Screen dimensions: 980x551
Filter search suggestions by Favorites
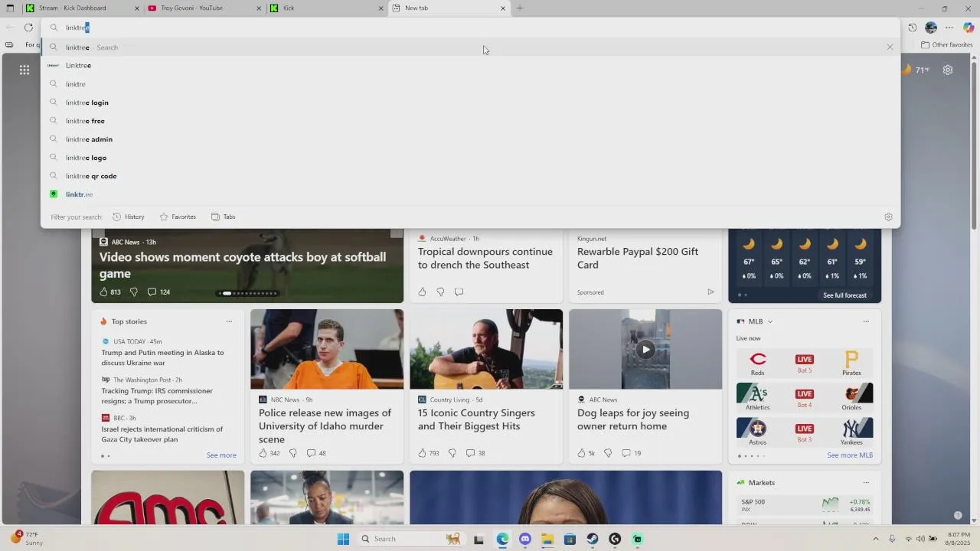pos(178,217)
